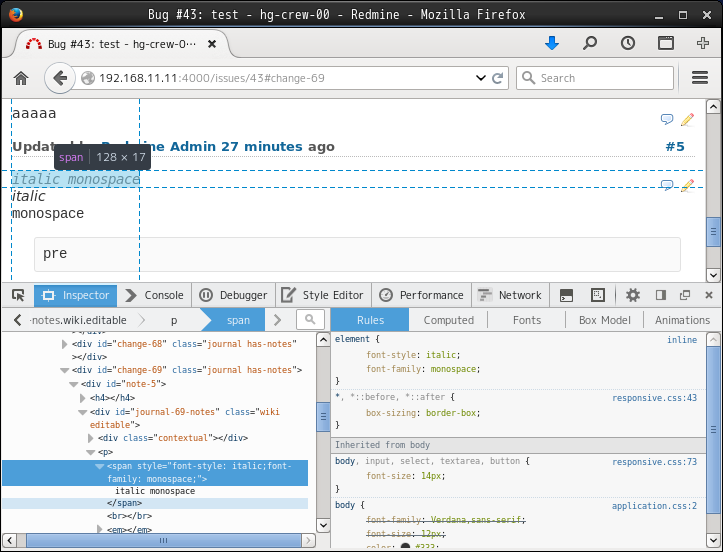Screen dimensions: 723x552
Task: Open application.css:2 source link
Action: coord(654,506)
